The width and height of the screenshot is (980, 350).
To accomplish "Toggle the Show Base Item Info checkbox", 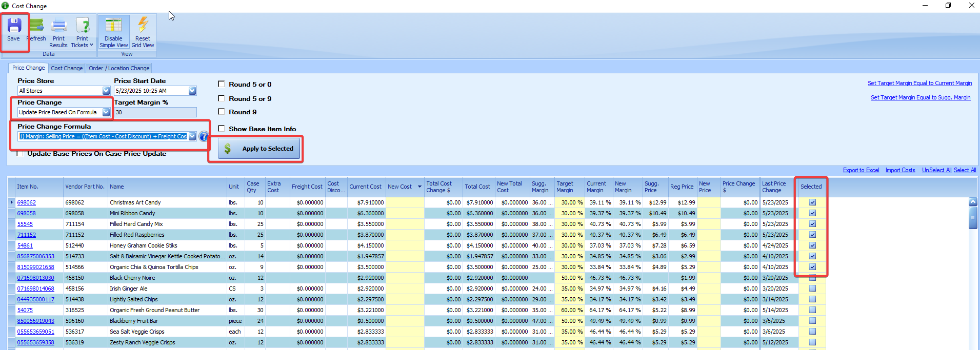I will (222, 129).
